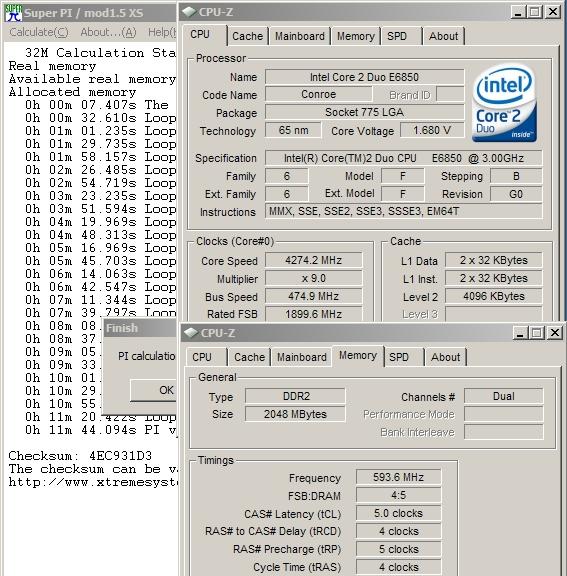The width and height of the screenshot is (567, 576).
Task: Click the Package field Socket 775 LGA
Action: click(x=364, y=112)
